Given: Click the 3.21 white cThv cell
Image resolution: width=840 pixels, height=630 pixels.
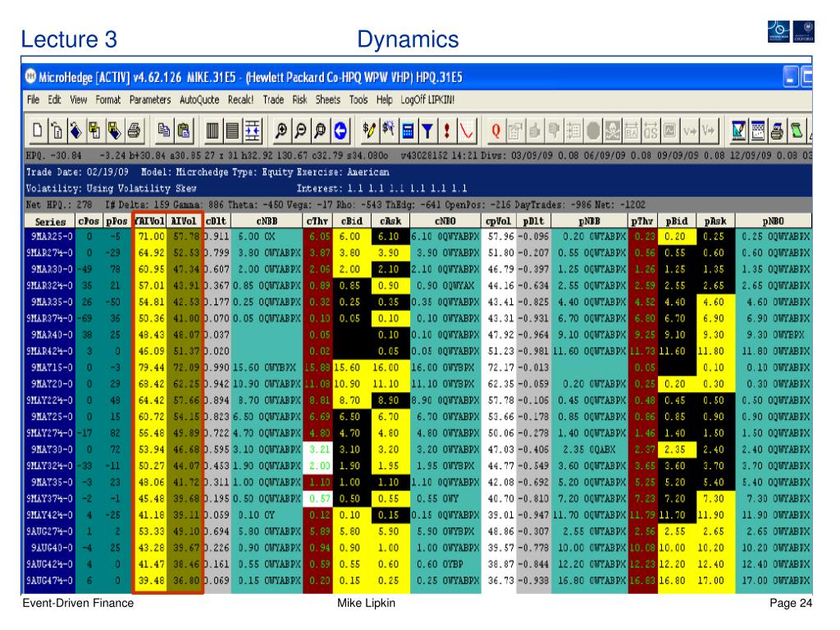Looking at the screenshot, I should pyautogui.click(x=317, y=450).
